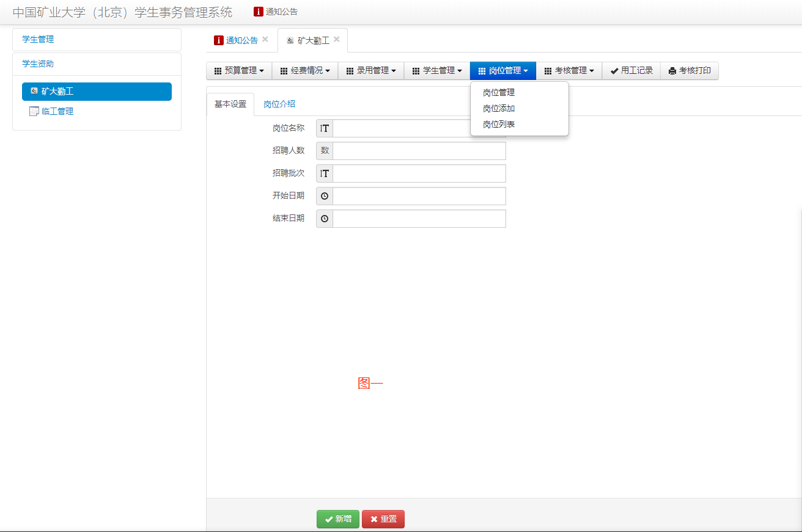The image size is (802, 532).
Task: Open 考核打印 with the printer icon
Action: pyautogui.click(x=690, y=71)
